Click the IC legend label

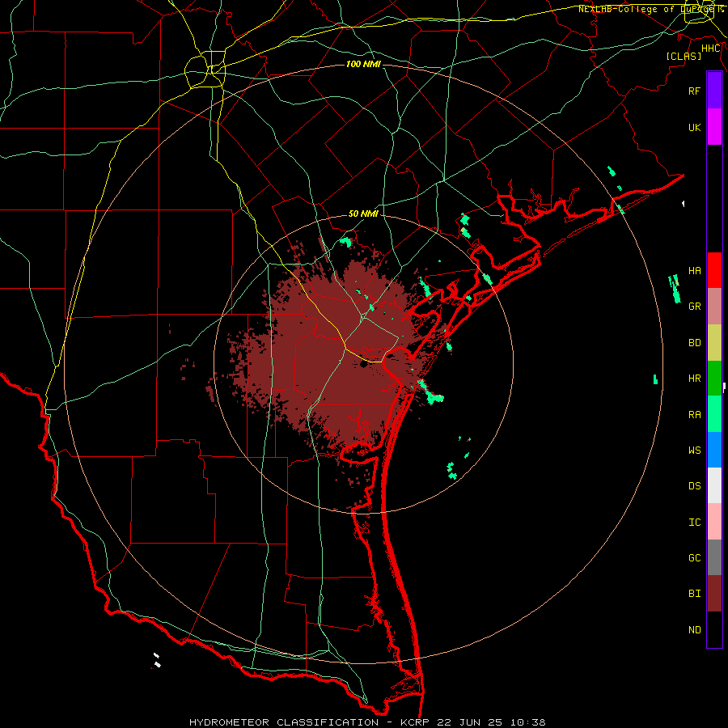694,523
